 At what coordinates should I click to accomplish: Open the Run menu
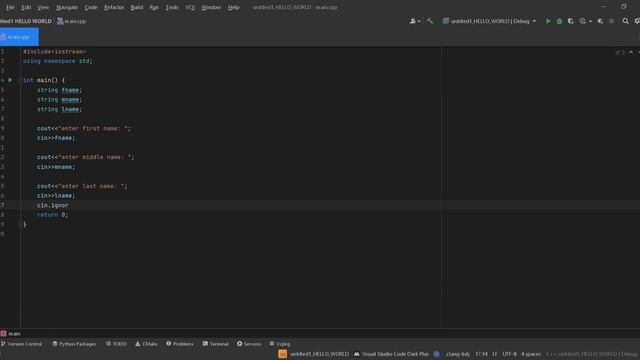(x=154, y=7)
